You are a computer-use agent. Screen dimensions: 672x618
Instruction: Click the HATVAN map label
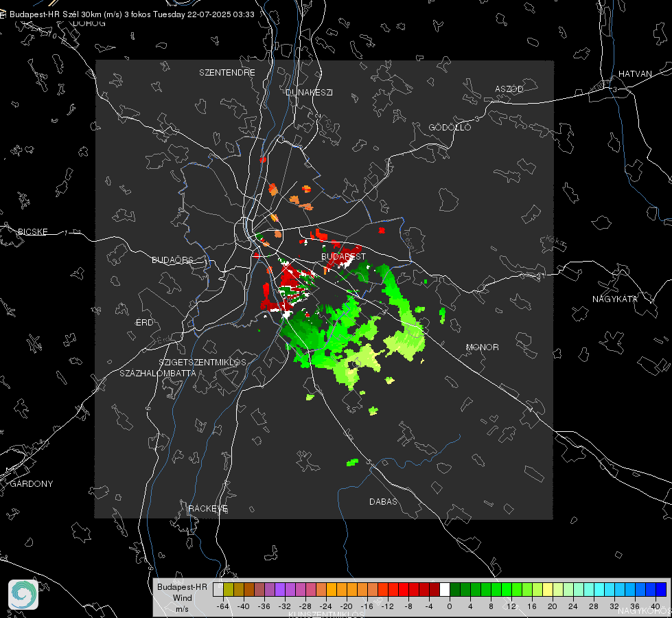(x=635, y=74)
